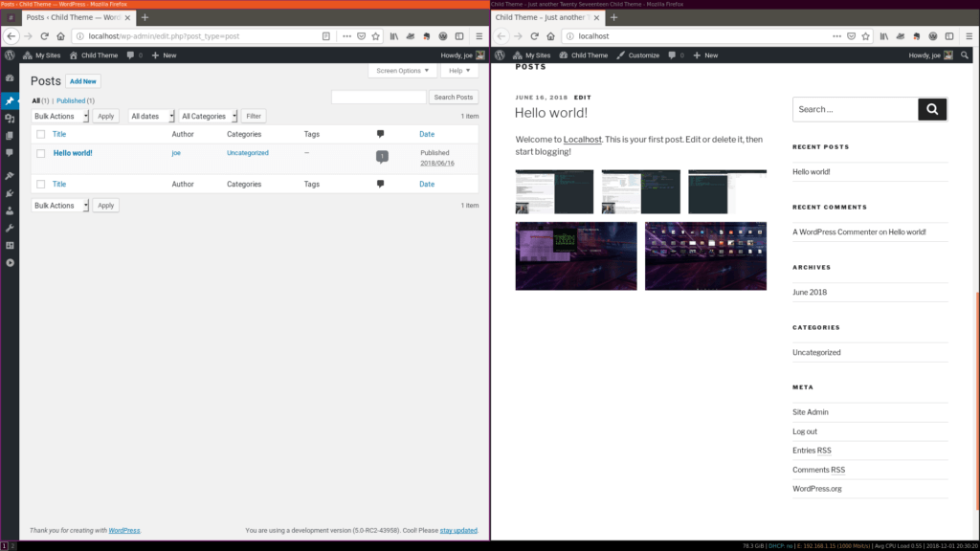The height and width of the screenshot is (551, 980).
Task: Bookmark the admin page with the star icon
Action: click(x=375, y=35)
